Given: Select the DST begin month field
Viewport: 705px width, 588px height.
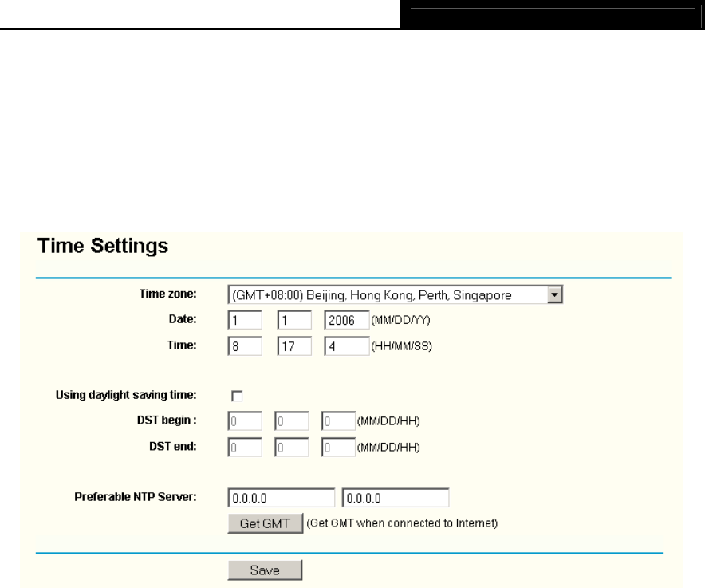Looking at the screenshot, I should tap(245, 421).
